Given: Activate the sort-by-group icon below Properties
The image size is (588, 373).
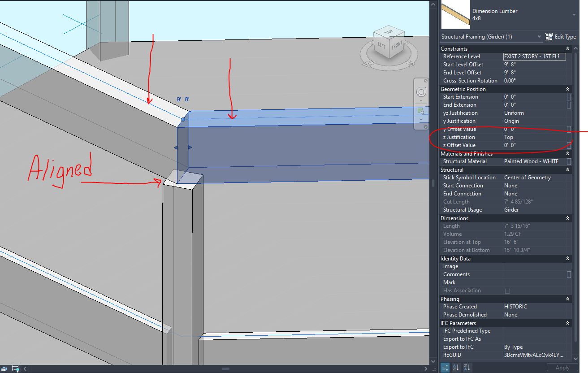Looking at the screenshot, I should click(445, 367).
